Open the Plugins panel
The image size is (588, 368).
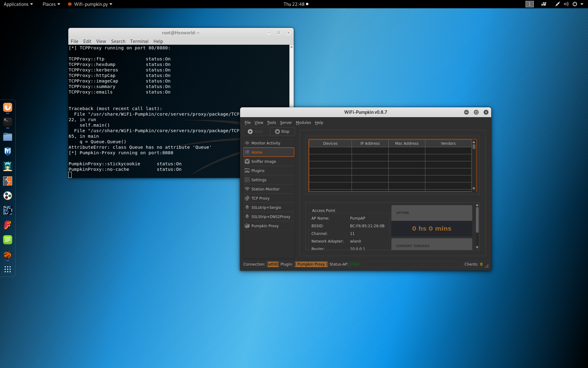(x=258, y=171)
